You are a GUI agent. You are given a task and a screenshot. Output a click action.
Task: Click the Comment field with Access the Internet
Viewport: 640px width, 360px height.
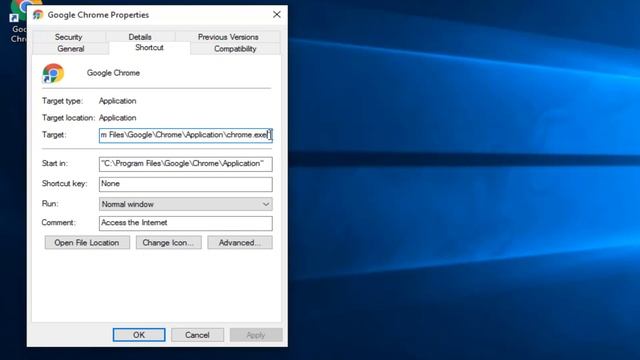186,223
